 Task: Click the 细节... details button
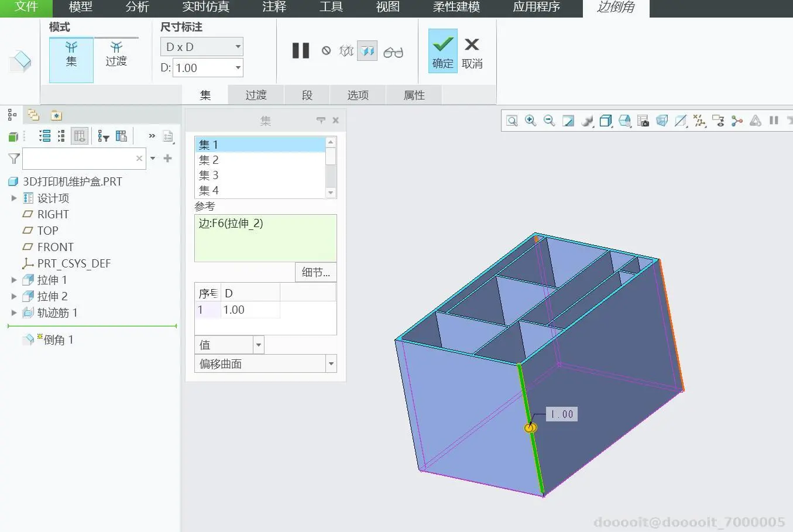click(316, 272)
